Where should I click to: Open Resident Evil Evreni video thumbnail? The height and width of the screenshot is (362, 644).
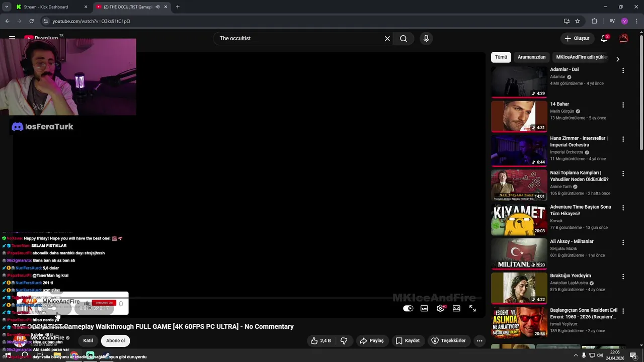519,322
